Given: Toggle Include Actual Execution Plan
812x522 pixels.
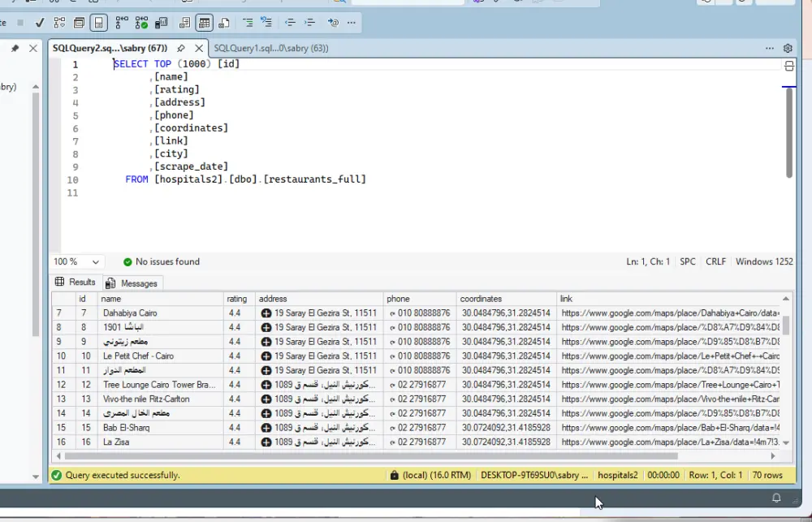Looking at the screenshot, I should 122,23.
